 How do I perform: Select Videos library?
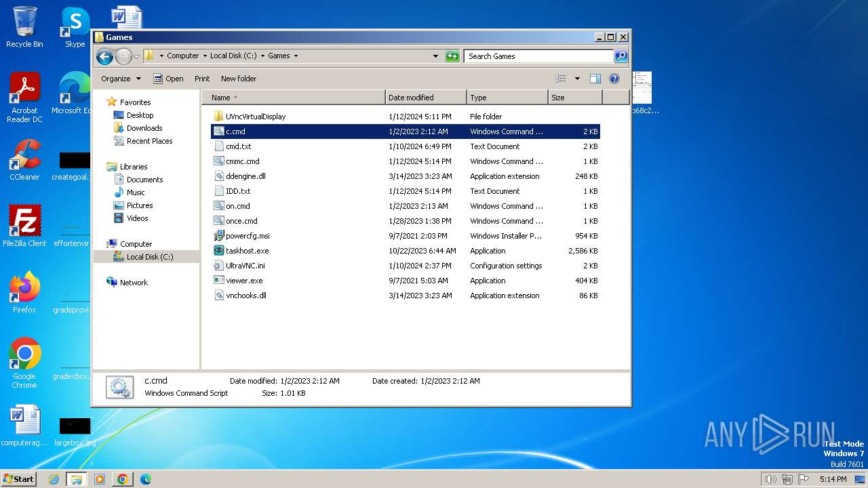pos(137,218)
